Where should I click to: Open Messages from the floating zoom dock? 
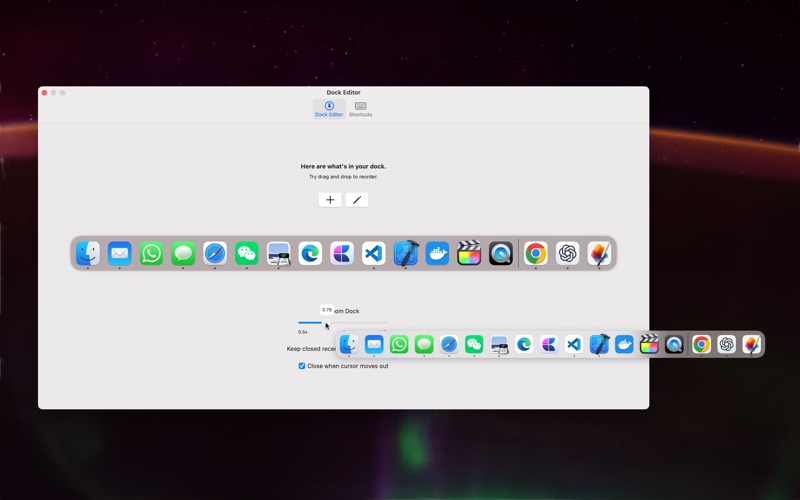click(424, 344)
